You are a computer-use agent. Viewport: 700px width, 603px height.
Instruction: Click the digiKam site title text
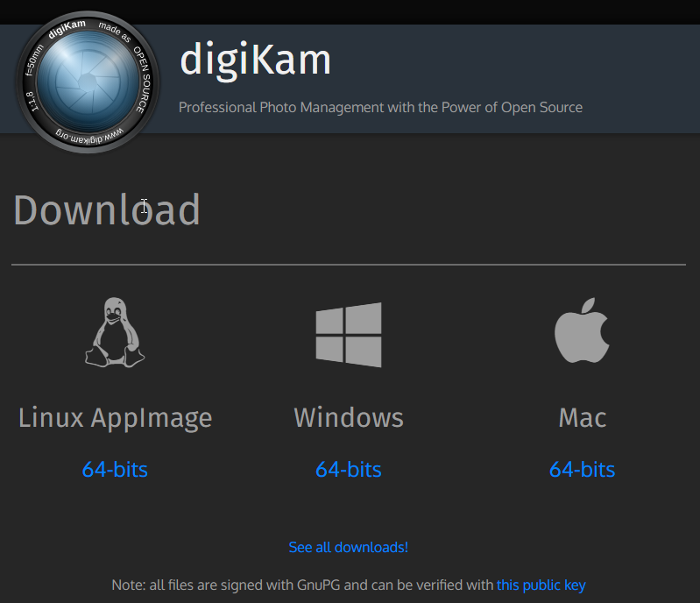(x=255, y=60)
